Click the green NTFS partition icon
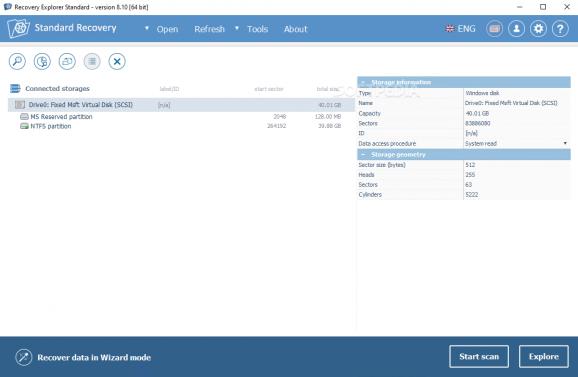 24,126
